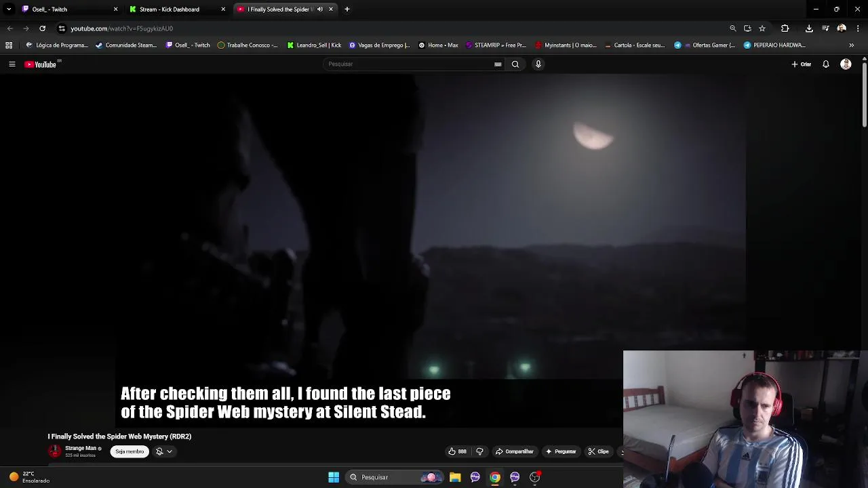Like the video with thumbs up
This screenshot has width=868, height=488.
[457, 451]
